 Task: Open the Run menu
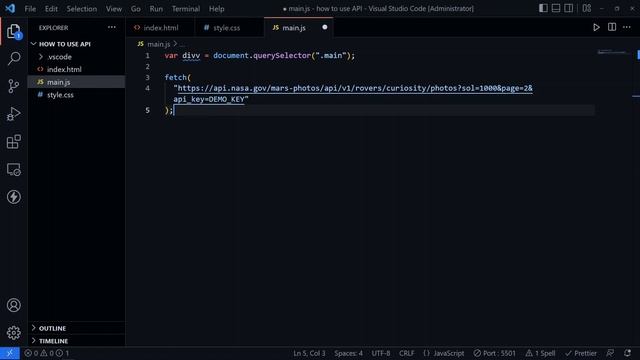point(156,9)
